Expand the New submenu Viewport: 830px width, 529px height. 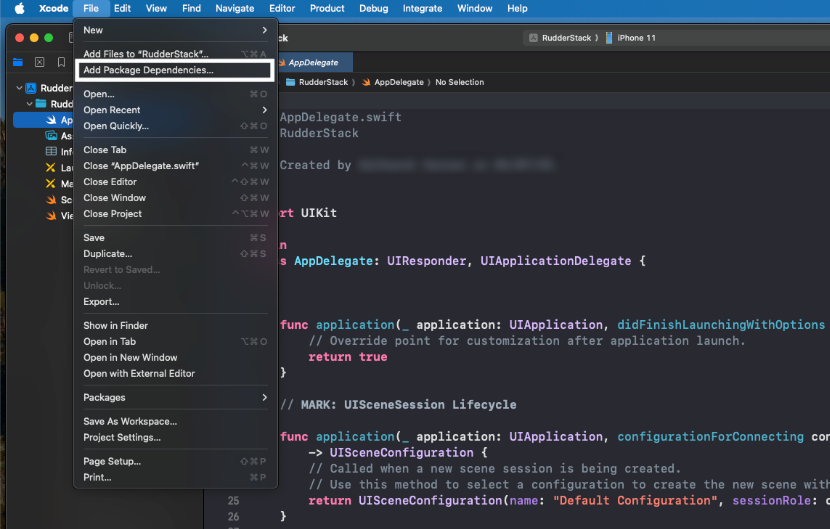click(x=175, y=30)
